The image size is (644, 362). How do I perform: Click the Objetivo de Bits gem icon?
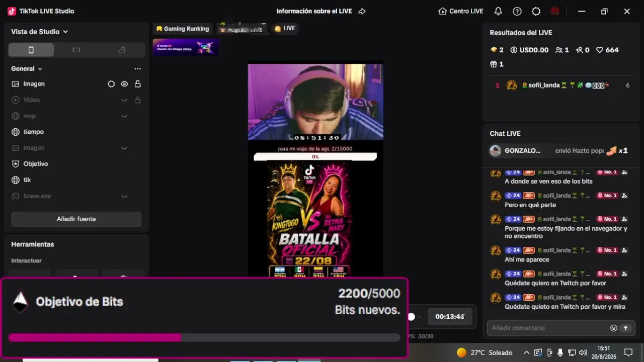pos(20,302)
